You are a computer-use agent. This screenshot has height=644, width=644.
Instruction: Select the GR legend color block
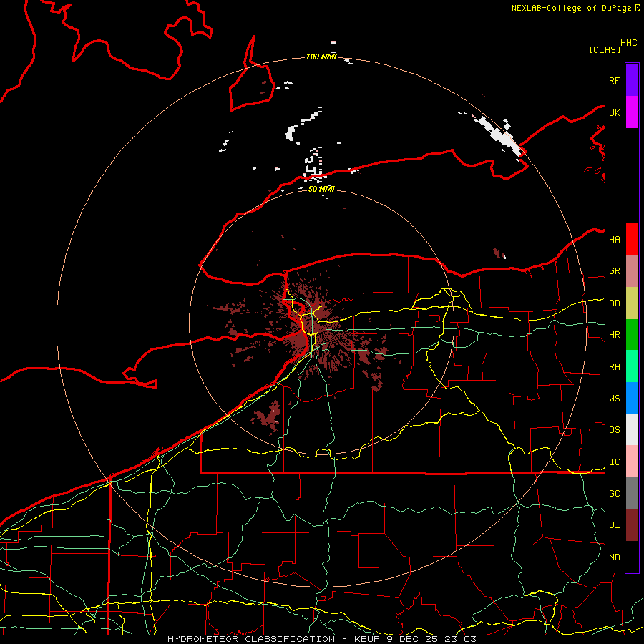tap(632, 271)
